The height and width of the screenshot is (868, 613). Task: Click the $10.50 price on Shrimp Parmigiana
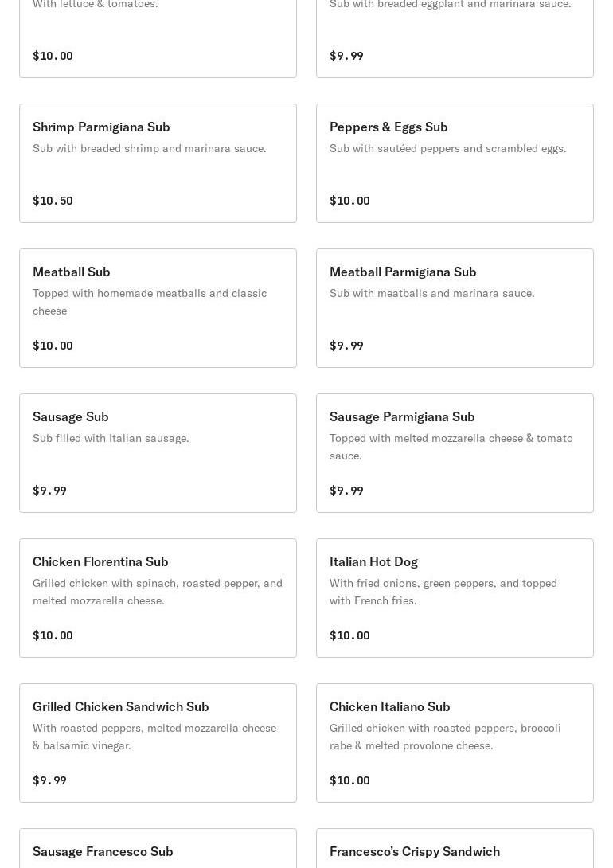coord(53,201)
